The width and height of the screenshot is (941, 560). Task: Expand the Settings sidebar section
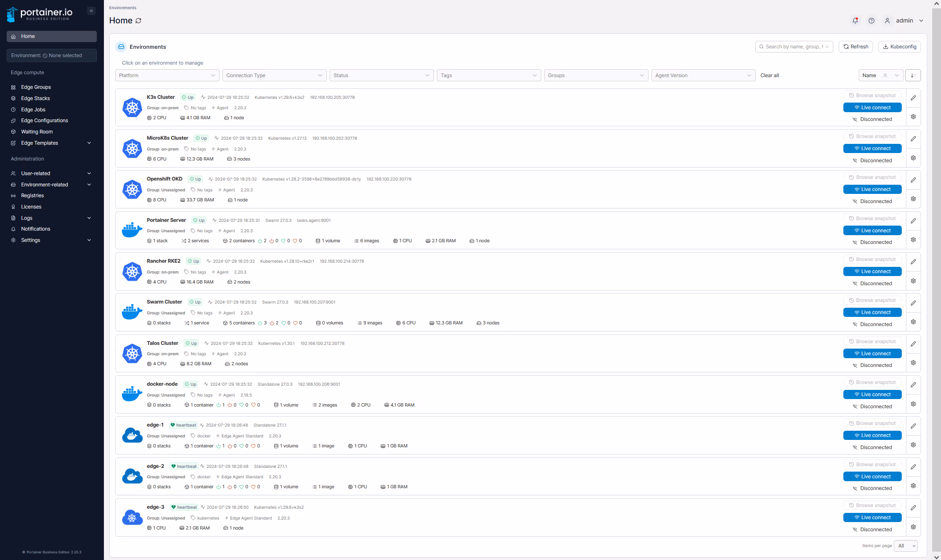(x=51, y=240)
